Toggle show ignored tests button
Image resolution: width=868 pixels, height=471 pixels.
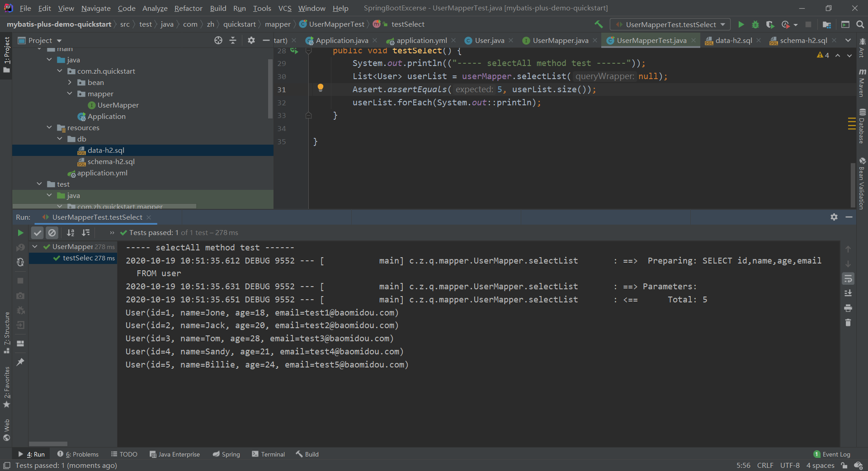52,233
